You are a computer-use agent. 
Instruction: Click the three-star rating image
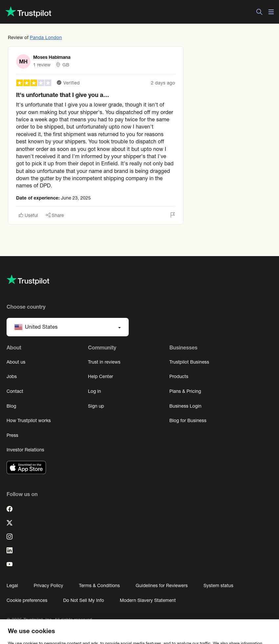34,83
